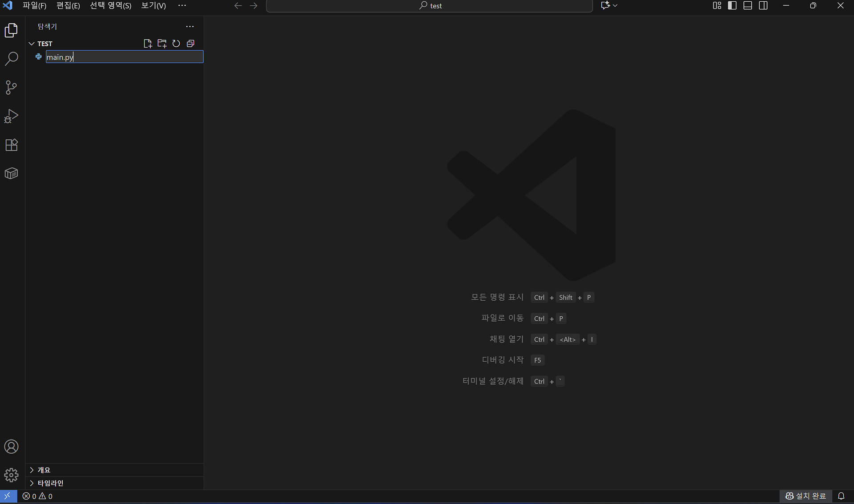Toggle the secondary side bar layout button

(763, 6)
